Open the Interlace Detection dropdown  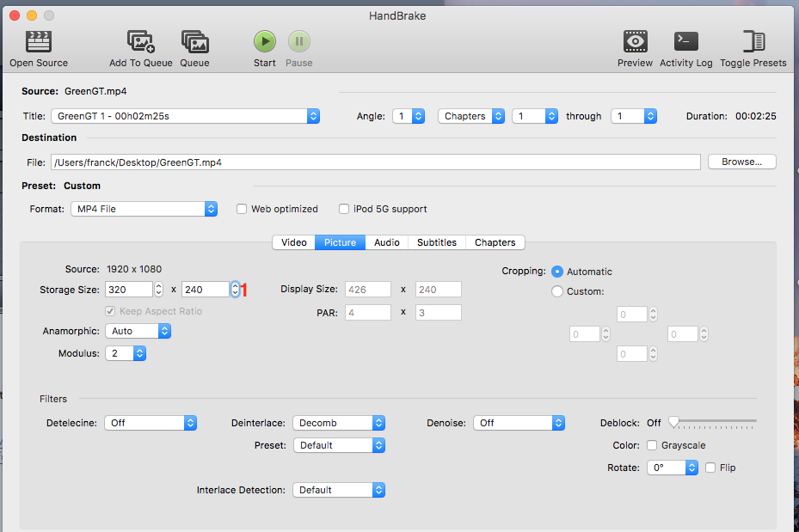pos(339,490)
